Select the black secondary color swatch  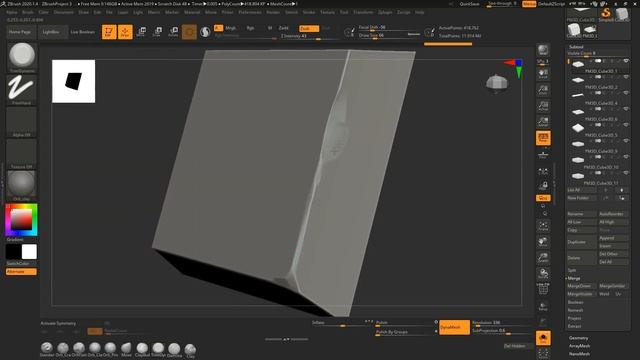(13, 252)
